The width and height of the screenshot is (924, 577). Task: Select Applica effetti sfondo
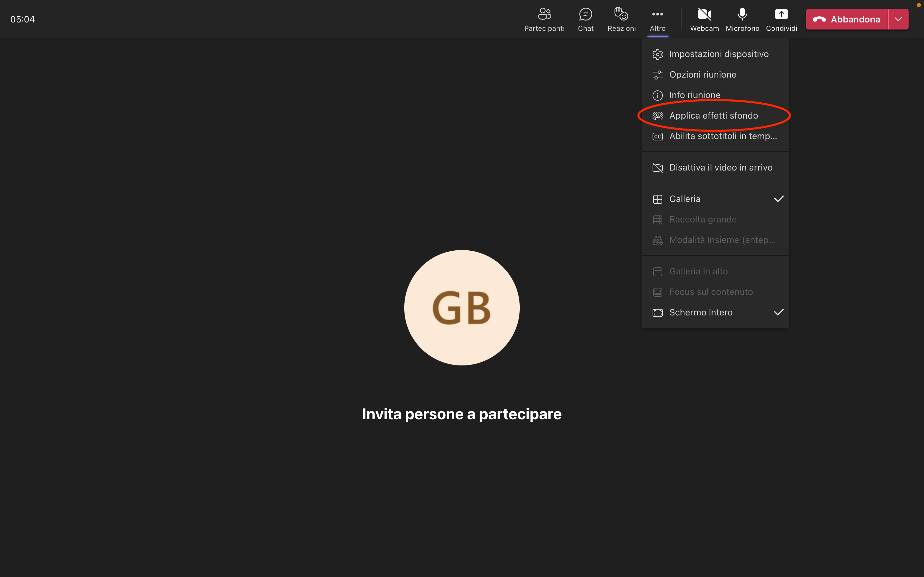coord(713,116)
